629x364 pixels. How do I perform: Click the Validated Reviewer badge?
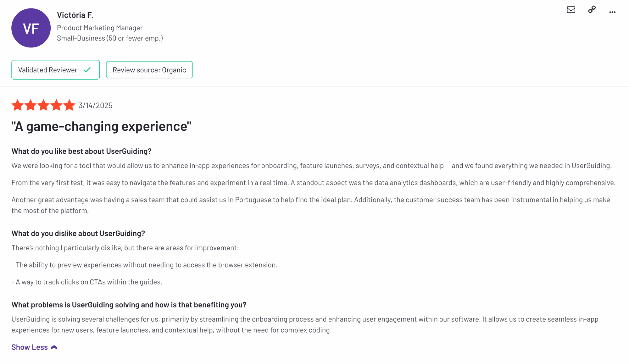point(48,70)
